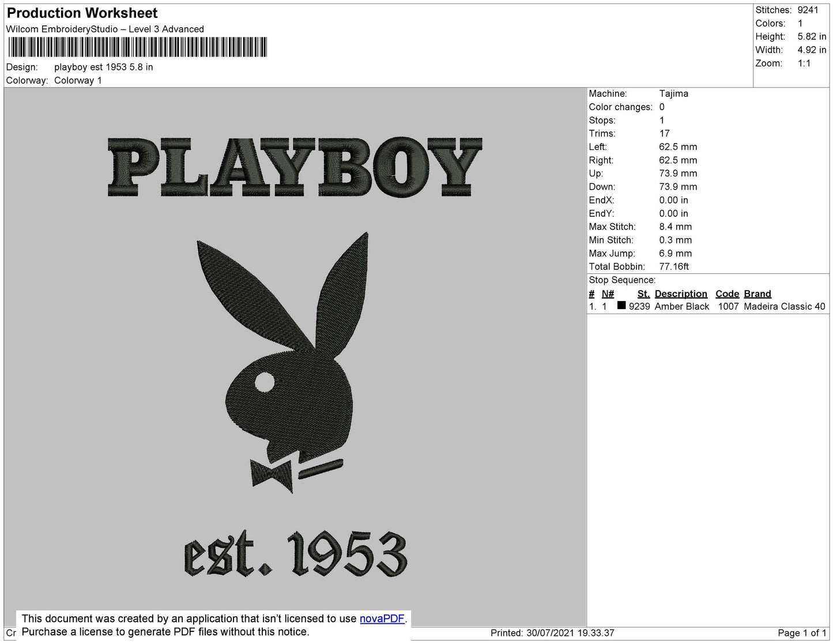Click the Total Bobbin value '77.16ft'
This screenshot has height=644, width=833.
point(674,266)
